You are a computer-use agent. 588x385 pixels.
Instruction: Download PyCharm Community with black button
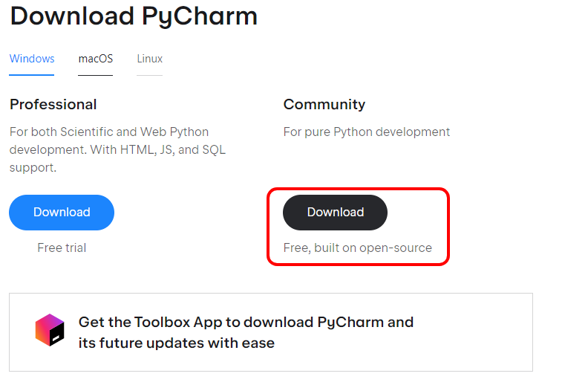[x=335, y=213]
